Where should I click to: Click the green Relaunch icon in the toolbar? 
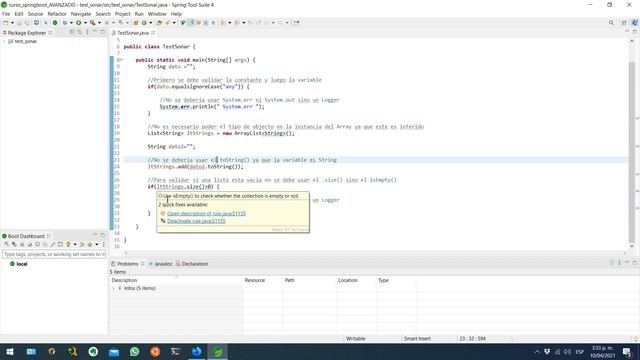55,23
